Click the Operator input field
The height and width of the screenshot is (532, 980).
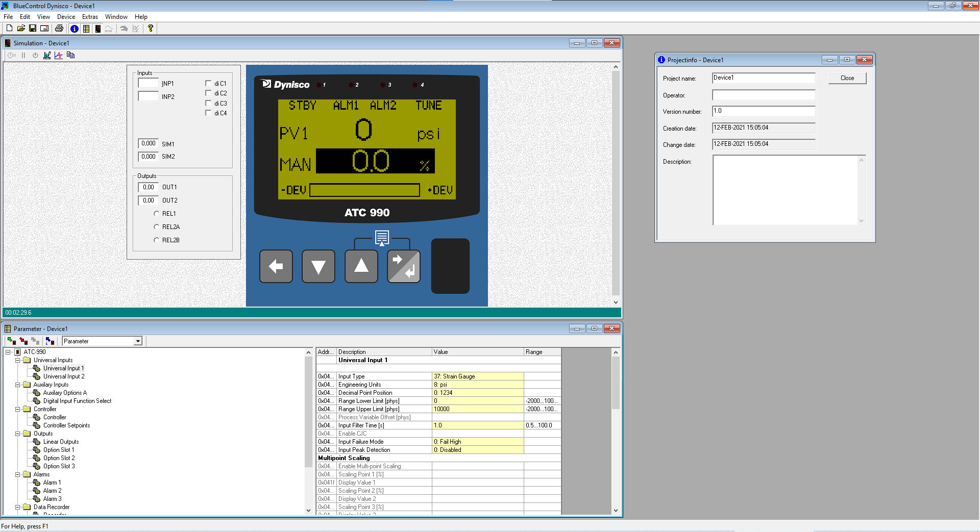point(763,95)
